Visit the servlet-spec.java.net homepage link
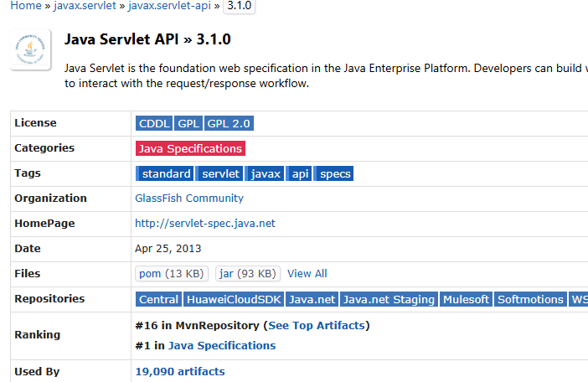Screen dimensions: 588x382 [x=205, y=224]
